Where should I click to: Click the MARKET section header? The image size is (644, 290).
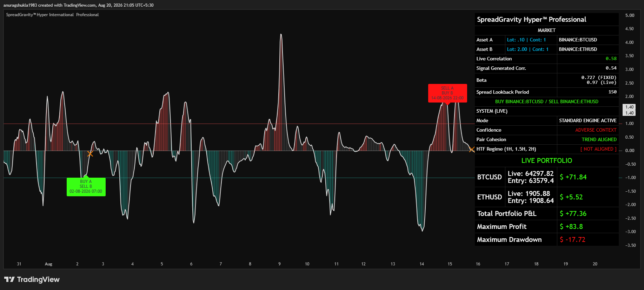pyautogui.click(x=546, y=31)
